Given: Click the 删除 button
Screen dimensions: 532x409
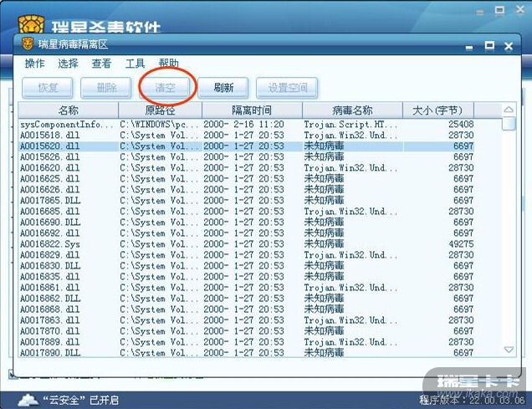Looking at the screenshot, I should (106, 88).
